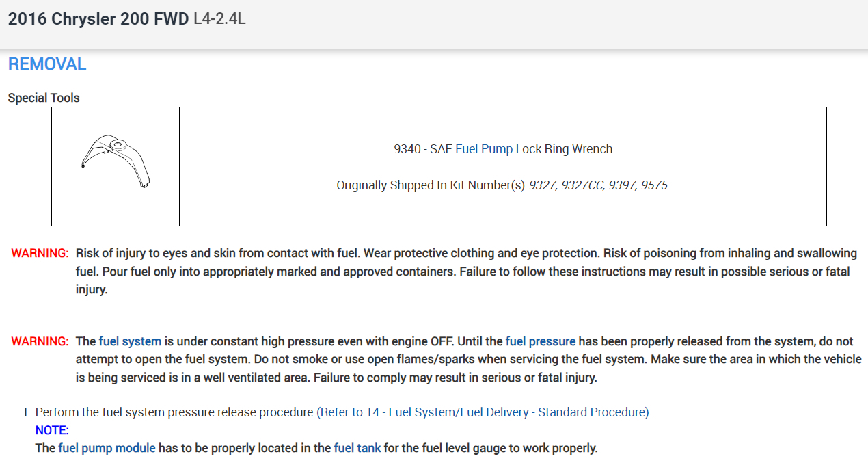Open the 'fuel pressure' hyperlink
Screen dimensions: 868x463
(540, 341)
